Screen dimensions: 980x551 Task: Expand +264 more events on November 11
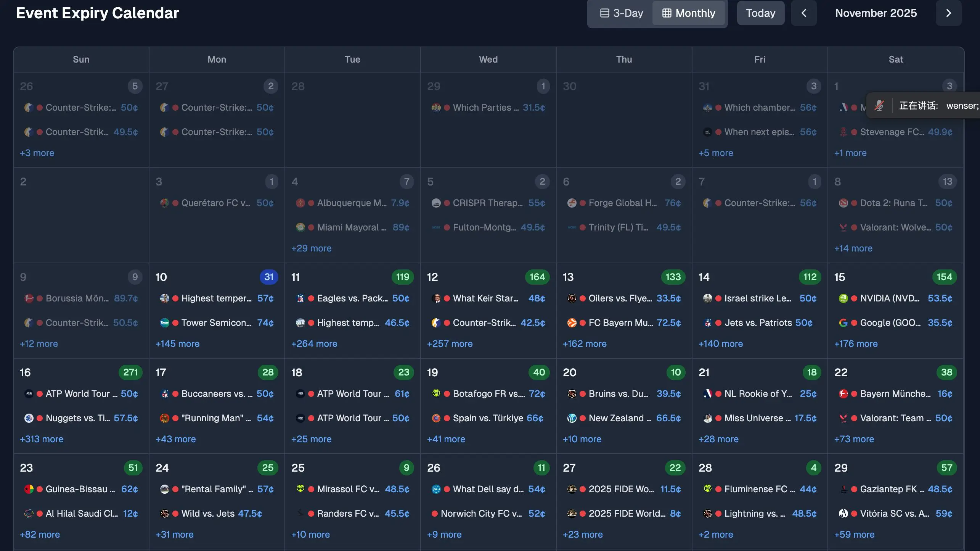(314, 344)
